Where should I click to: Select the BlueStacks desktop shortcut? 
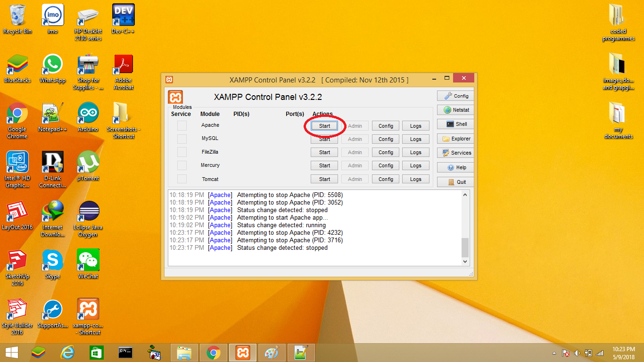(x=17, y=68)
